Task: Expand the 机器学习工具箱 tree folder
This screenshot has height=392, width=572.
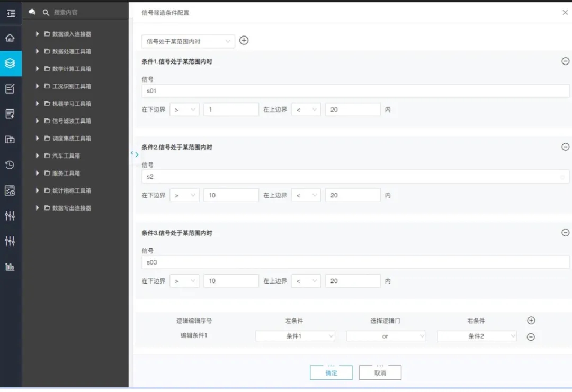Action: click(38, 104)
